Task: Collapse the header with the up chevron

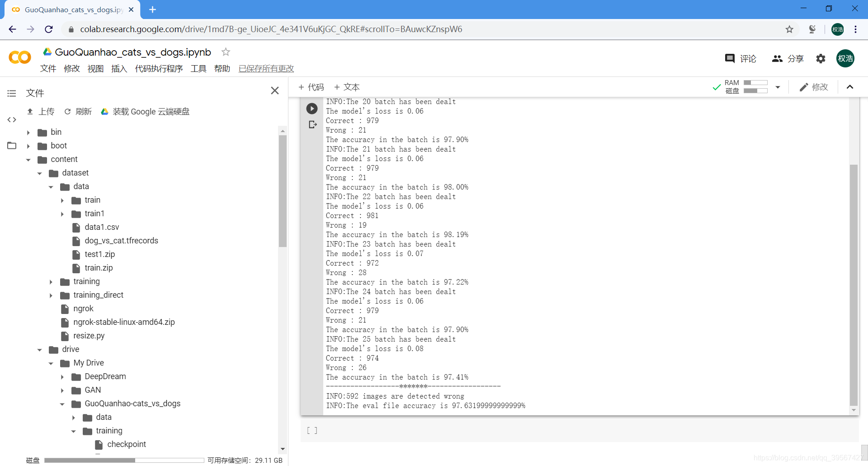Action: [850, 87]
